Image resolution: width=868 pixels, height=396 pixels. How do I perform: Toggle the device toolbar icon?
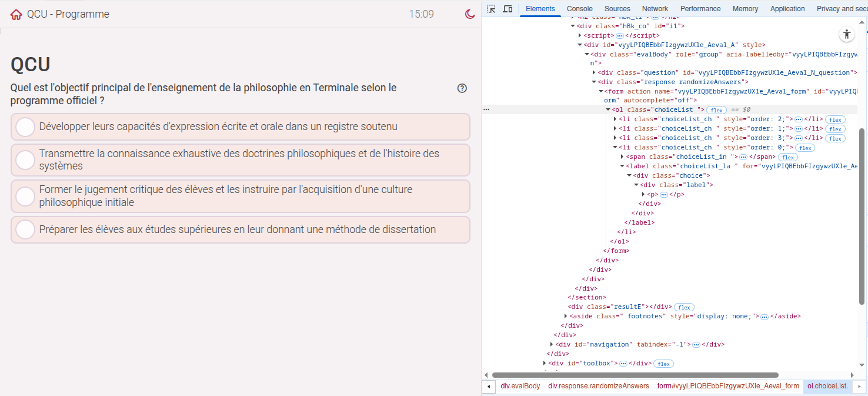pyautogui.click(x=508, y=9)
